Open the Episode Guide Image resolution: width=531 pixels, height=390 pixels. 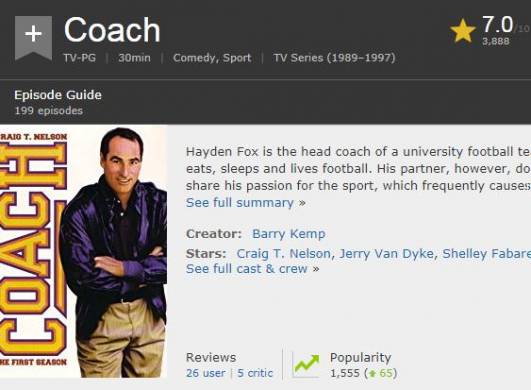click(58, 95)
